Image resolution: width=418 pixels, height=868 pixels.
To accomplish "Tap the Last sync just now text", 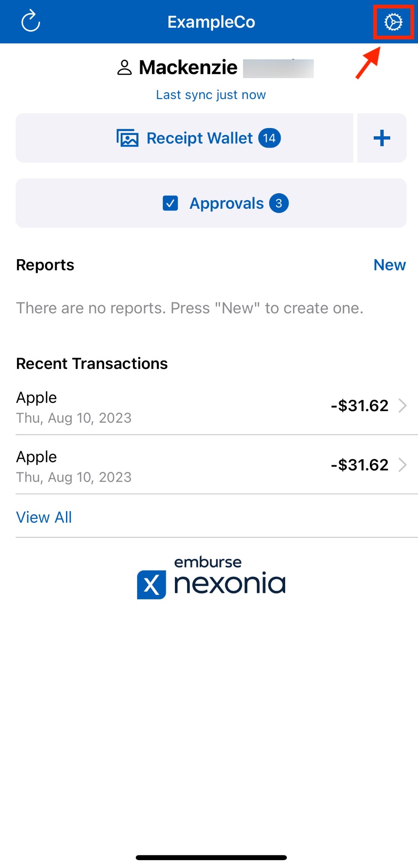I will (211, 95).
